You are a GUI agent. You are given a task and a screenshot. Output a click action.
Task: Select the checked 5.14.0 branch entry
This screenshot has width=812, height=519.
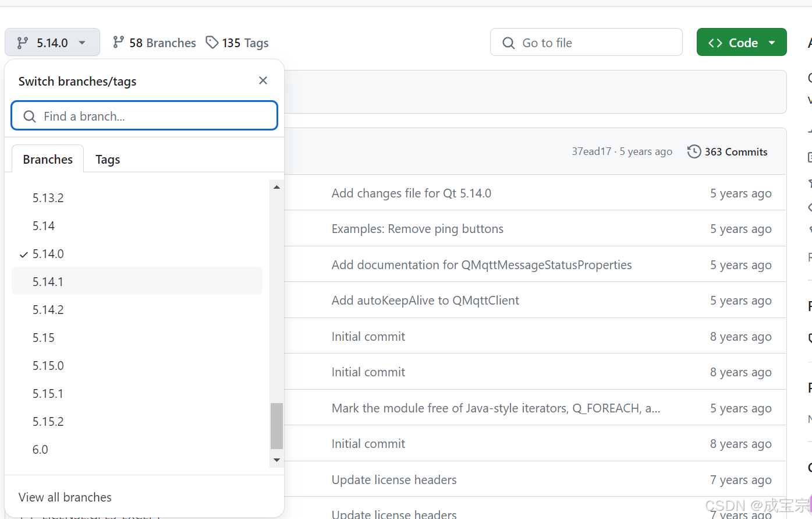point(137,254)
